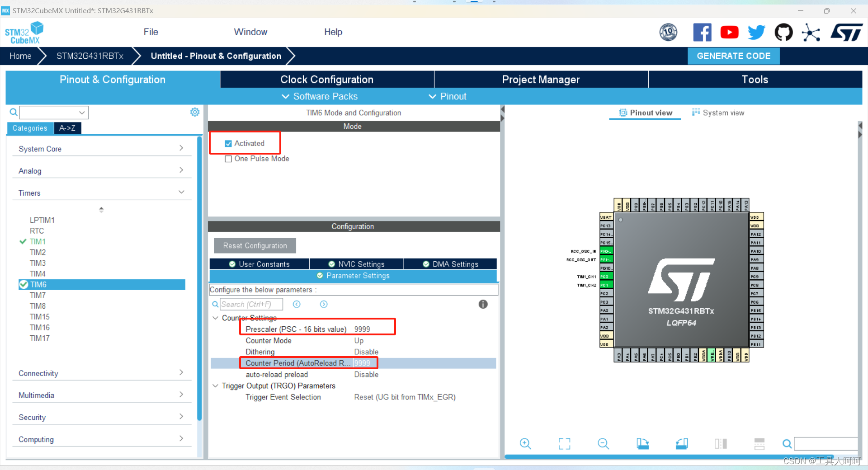The height and width of the screenshot is (470, 868).
Task: Zoom in on the chip pinout
Action: click(525, 444)
